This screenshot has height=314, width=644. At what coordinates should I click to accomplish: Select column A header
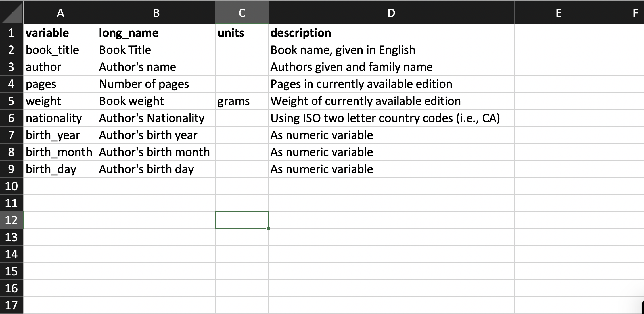coord(60,13)
